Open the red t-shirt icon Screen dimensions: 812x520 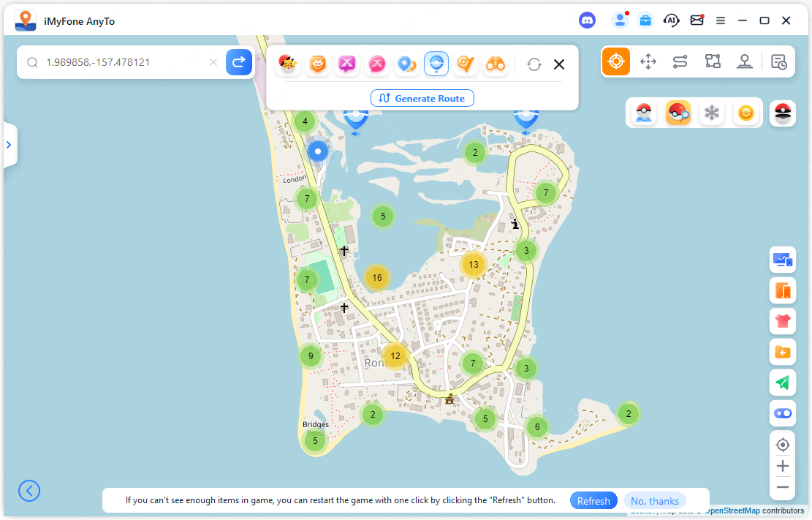click(x=783, y=322)
